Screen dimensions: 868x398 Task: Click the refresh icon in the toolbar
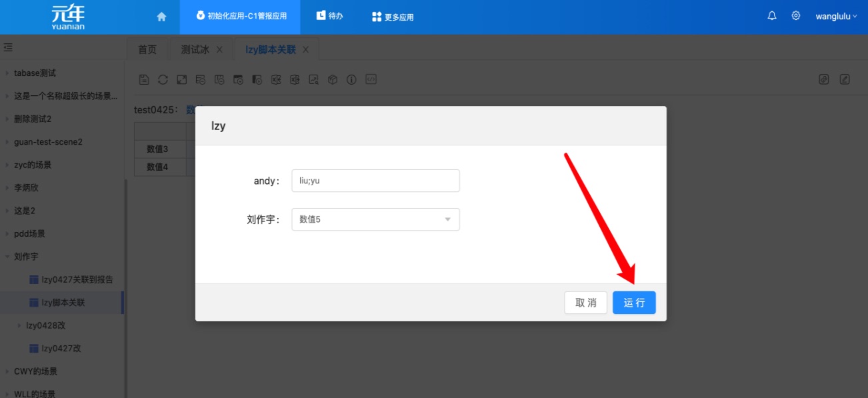(163, 79)
